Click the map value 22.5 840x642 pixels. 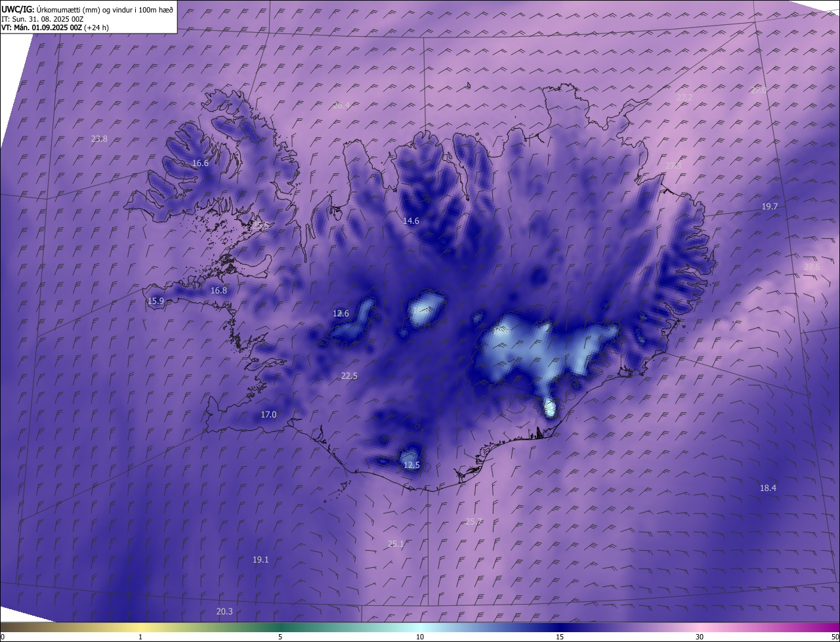pyautogui.click(x=349, y=375)
